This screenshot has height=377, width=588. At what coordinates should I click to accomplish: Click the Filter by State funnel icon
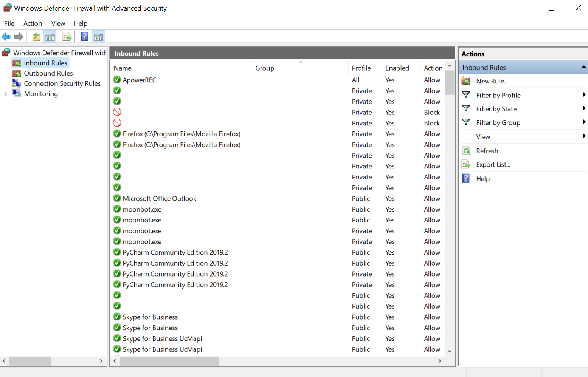[466, 108]
